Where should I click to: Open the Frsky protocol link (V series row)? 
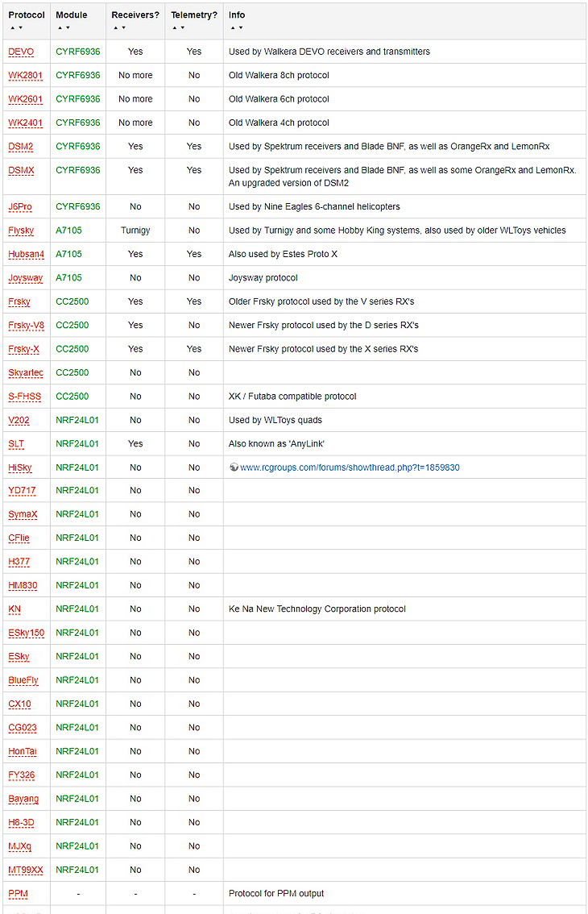(19, 302)
